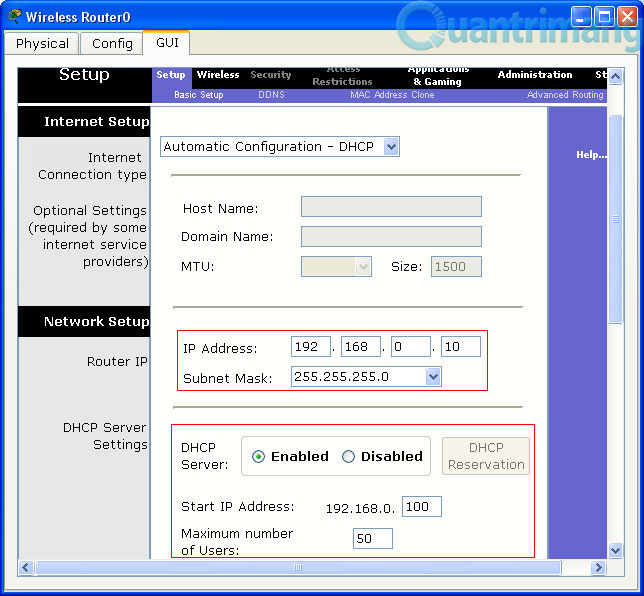Open the Administration section
Screen dimensions: 644x596
click(x=535, y=75)
